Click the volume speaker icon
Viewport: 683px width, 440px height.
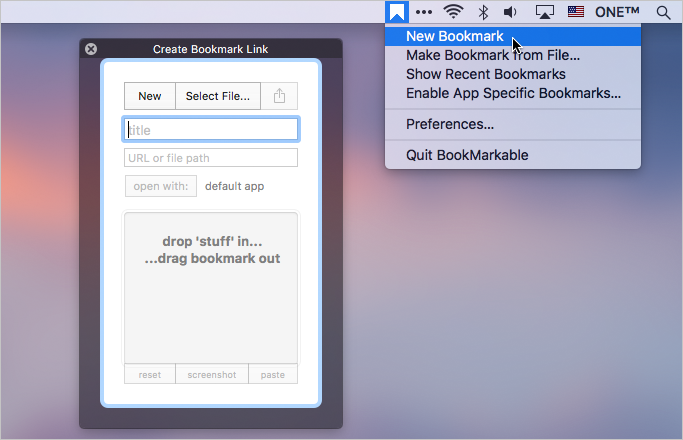point(510,12)
